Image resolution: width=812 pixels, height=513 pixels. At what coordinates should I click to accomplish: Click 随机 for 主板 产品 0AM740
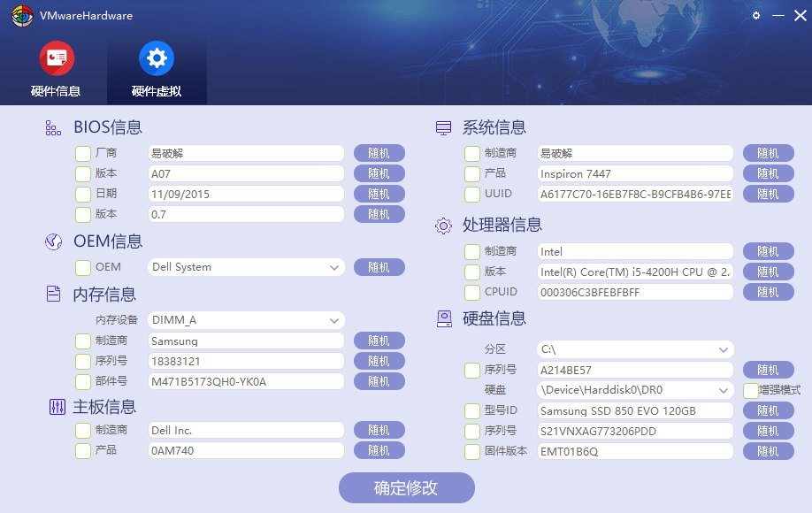click(379, 450)
